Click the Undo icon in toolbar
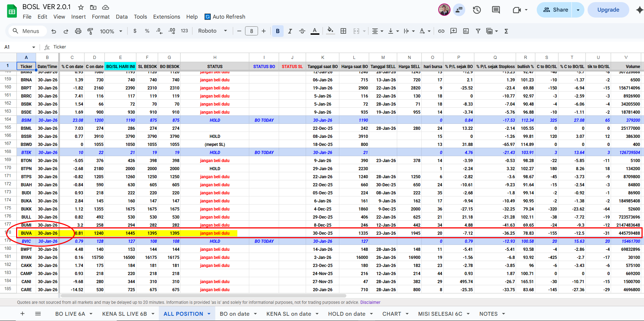This screenshot has width=644, height=321. pyautogui.click(x=54, y=31)
